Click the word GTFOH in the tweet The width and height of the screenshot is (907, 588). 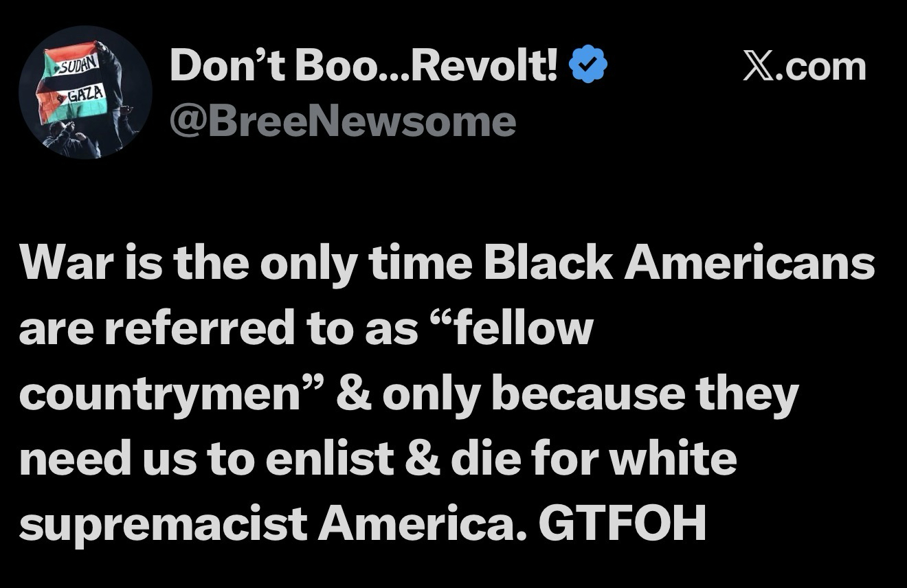(622, 524)
